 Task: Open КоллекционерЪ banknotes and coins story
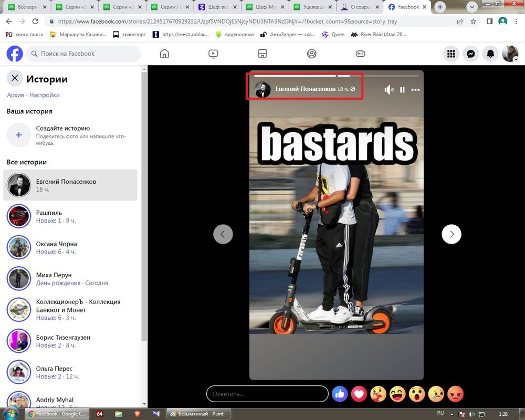point(70,309)
